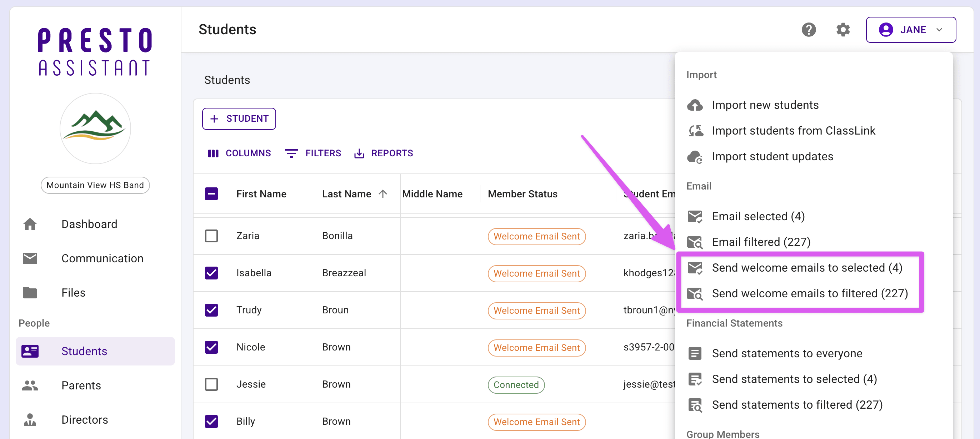Click the Parents people icon
This screenshot has width=980, height=439.
(30, 385)
